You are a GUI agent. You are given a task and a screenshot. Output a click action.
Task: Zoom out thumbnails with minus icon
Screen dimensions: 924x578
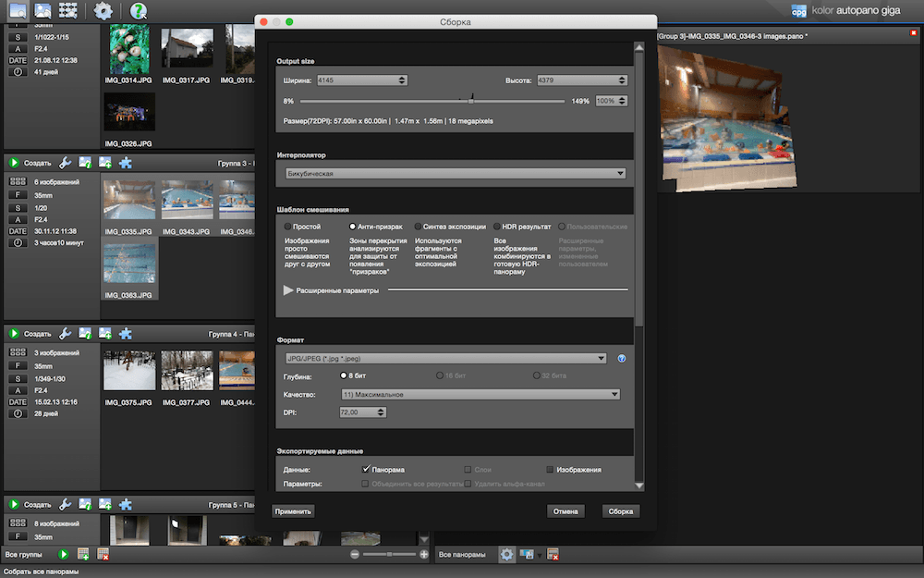point(355,554)
